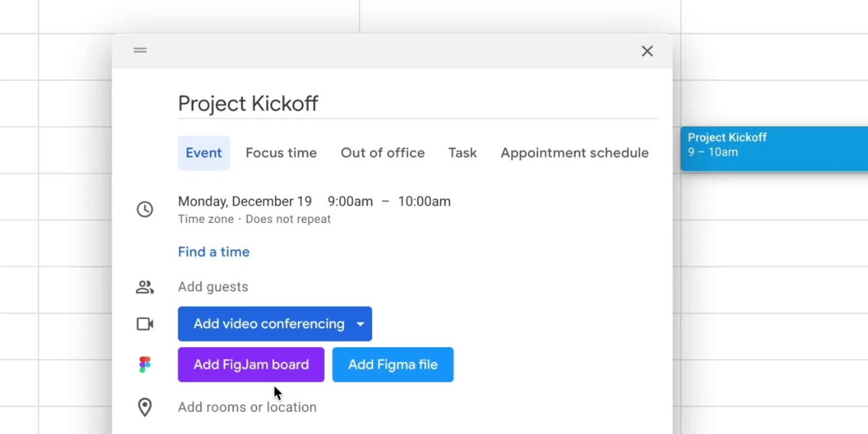Close the event creation dialog

click(647, 51)
